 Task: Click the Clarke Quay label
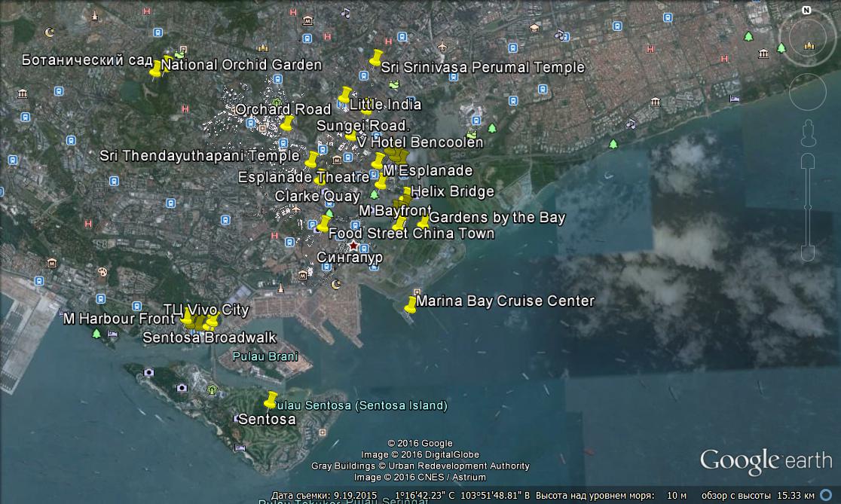[317, 196]
